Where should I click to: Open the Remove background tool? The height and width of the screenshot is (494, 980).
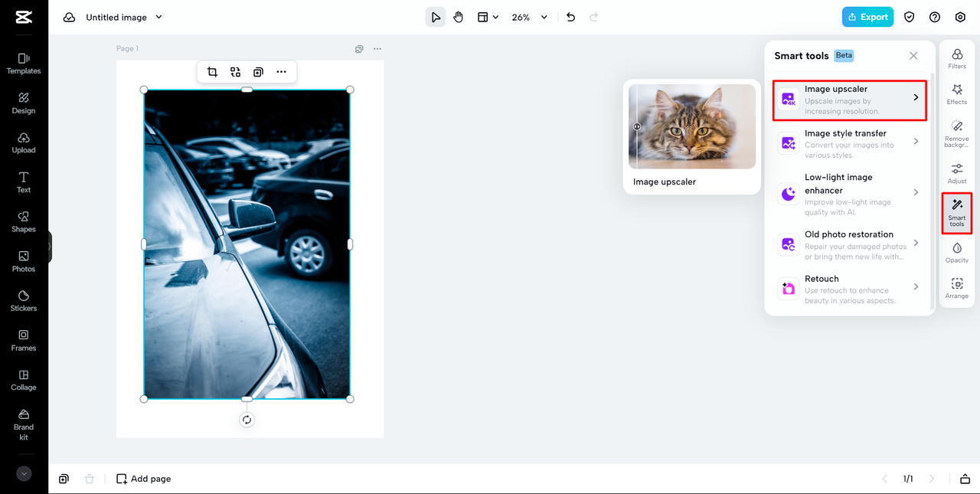pos(957,134)
